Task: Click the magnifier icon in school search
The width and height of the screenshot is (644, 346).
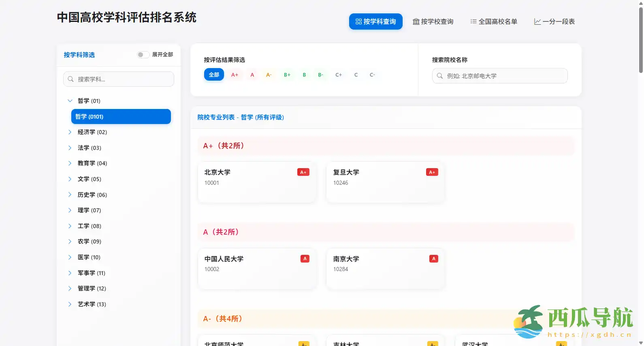Action: [440, 76]
